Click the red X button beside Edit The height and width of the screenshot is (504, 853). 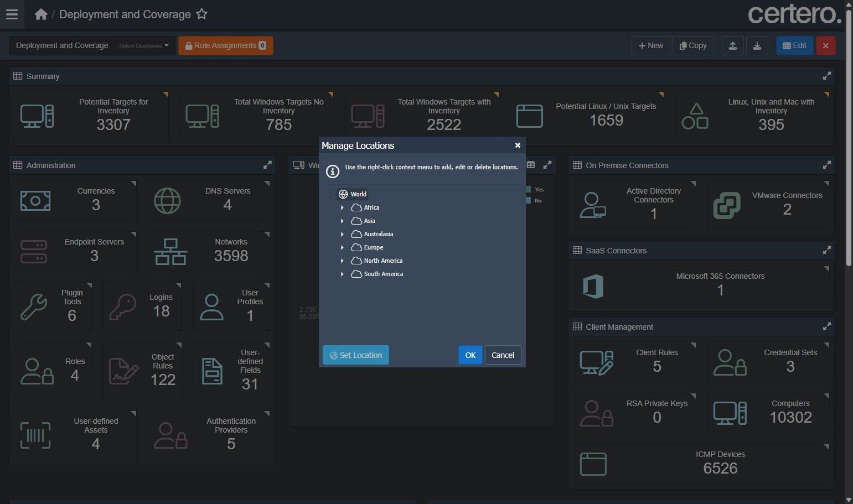(x=825, y=46)
